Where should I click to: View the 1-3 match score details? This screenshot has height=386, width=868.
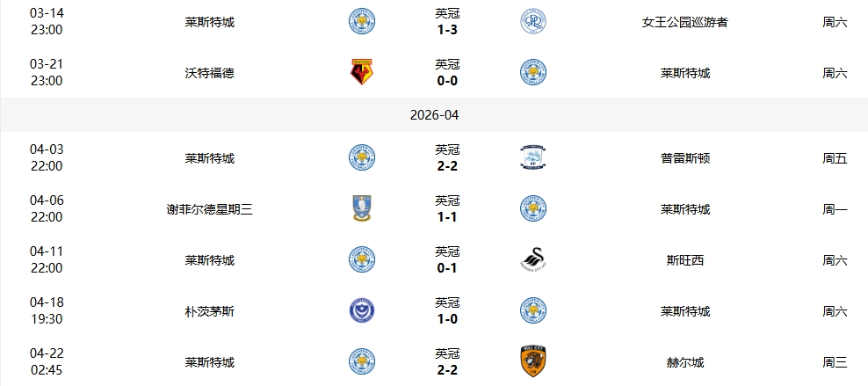click(447, 30)
